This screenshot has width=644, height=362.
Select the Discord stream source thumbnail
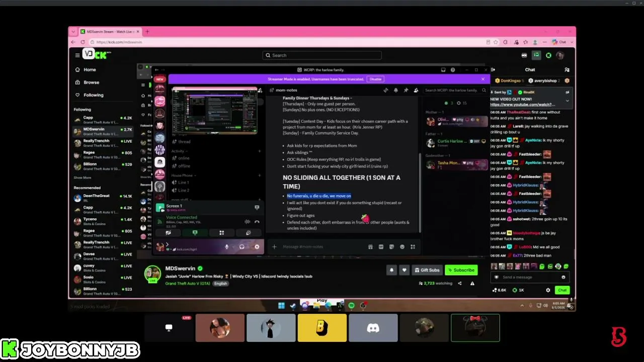pyautogui.click(x=373, y=328)
